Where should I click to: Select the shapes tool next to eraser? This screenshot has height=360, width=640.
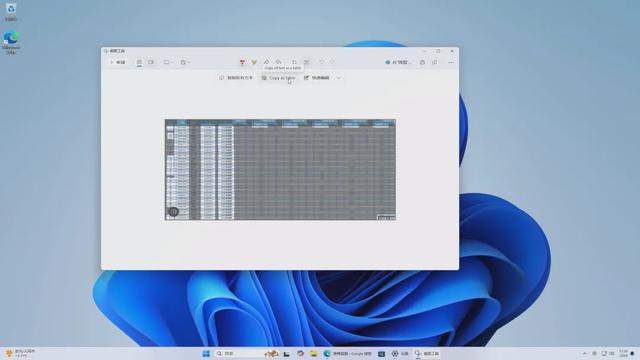coord(278,62)
